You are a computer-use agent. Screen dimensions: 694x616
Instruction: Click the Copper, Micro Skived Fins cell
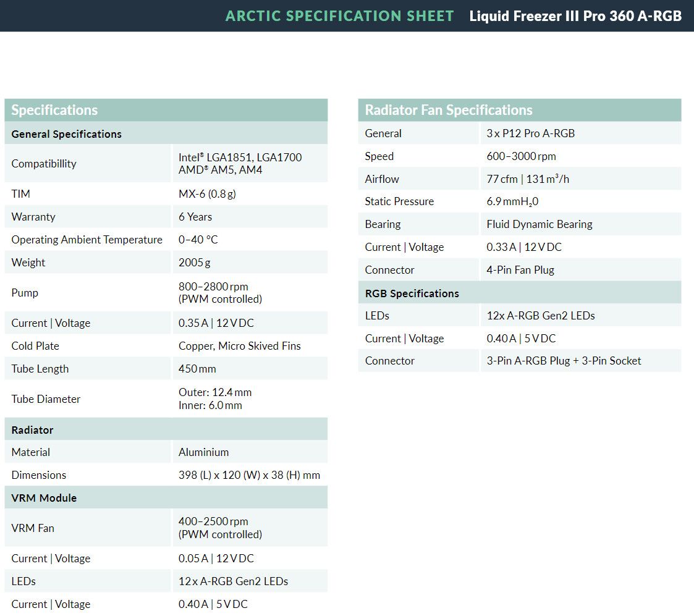(x=239, y=346)
